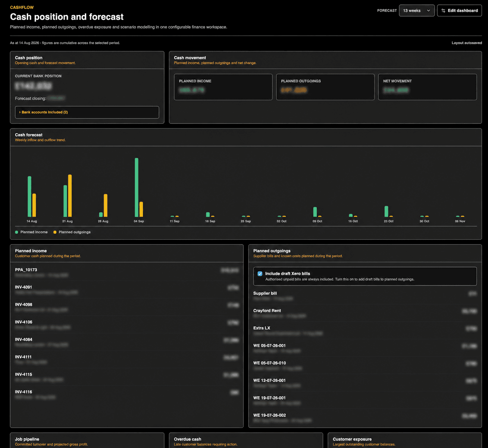
Task: Click the Planned Outgoings summary card
Action: (325, 87)
